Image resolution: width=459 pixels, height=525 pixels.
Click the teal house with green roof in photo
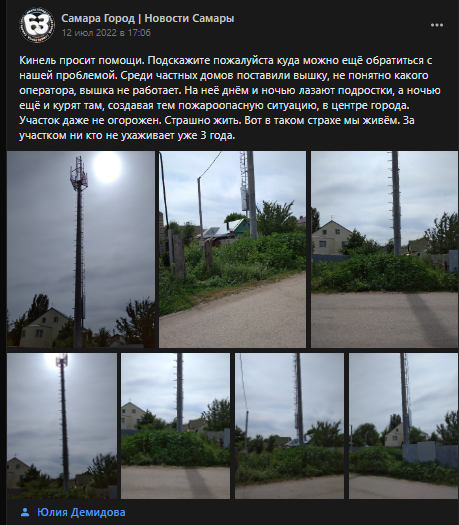tap(239, 228)
